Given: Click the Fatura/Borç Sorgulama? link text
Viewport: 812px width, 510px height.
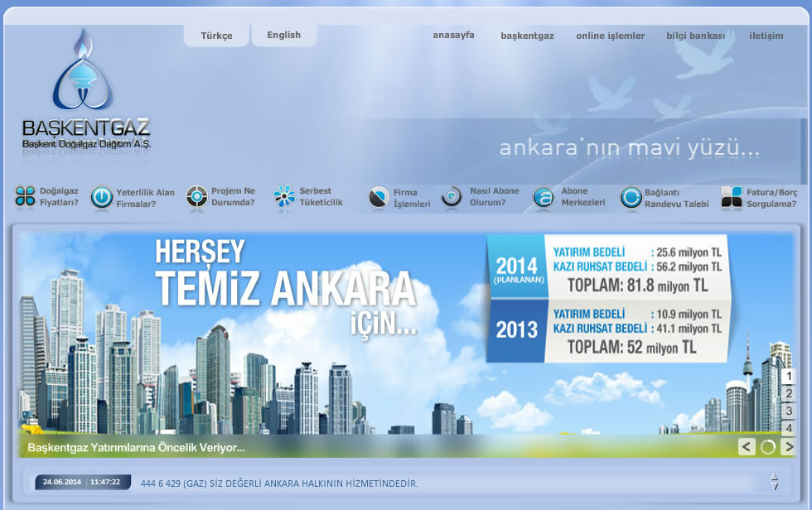Looking at the screenshot, I should (x=772, y=198).
